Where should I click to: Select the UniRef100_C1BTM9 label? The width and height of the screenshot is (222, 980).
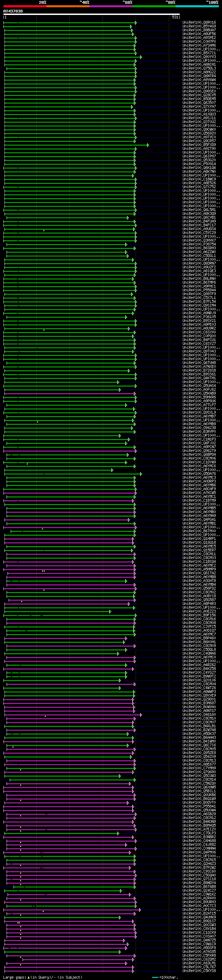tap(199, 501)
